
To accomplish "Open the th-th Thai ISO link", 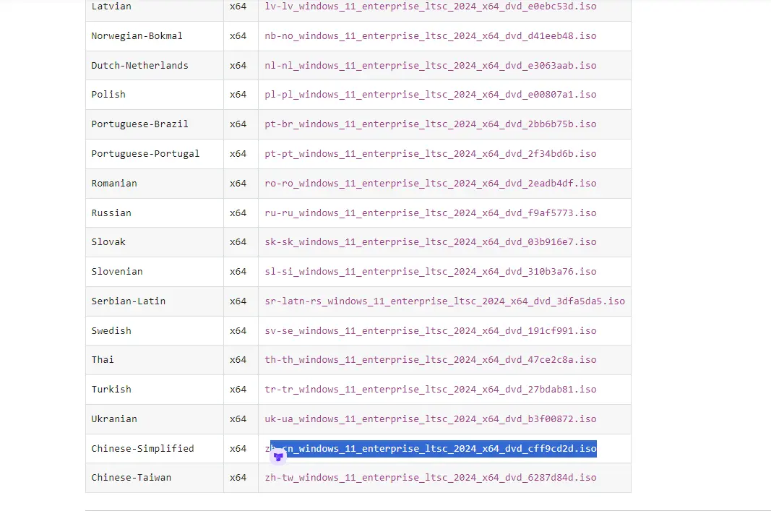I will coord(430,359).
